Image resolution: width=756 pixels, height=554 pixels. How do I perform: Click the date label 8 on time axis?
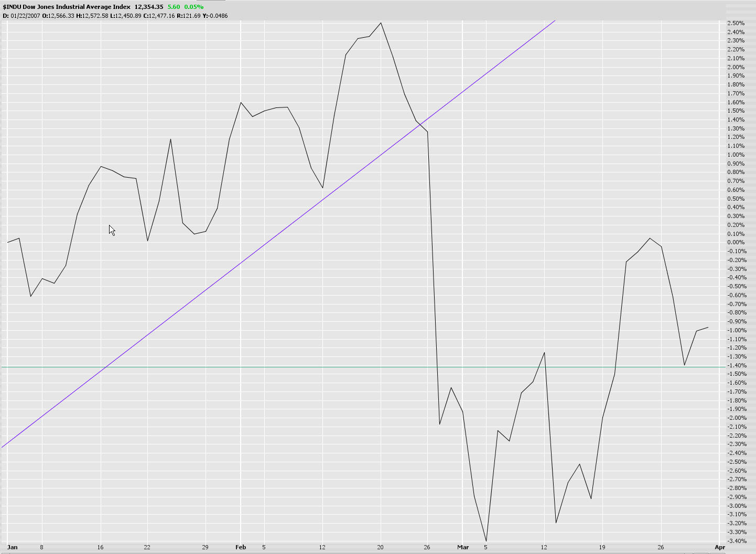(x=42, y=547)
